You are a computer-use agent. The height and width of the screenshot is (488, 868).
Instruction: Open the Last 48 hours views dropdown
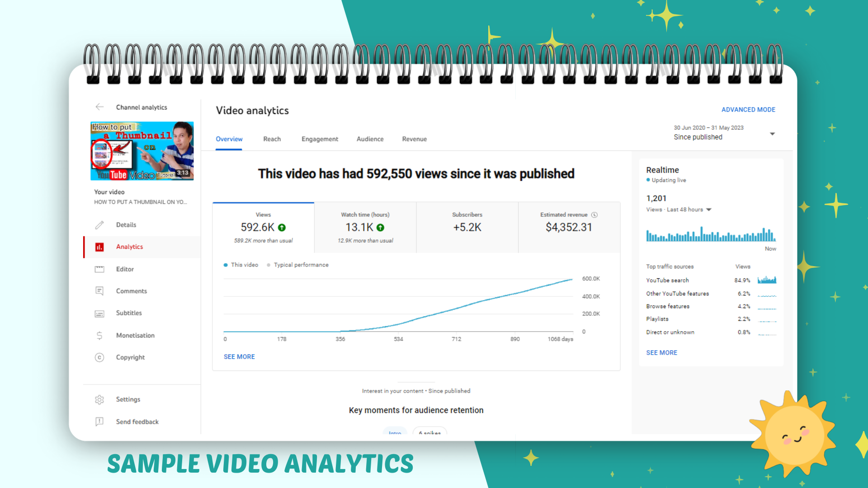tap(709, 210)
